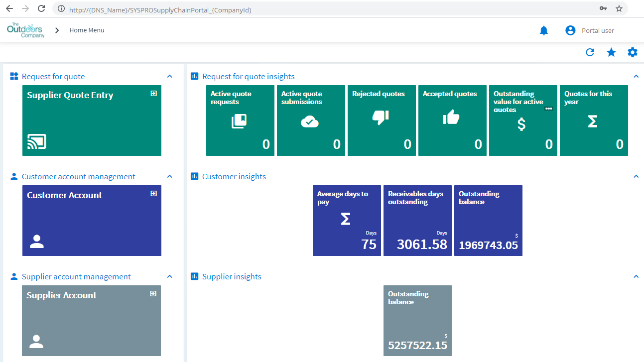Collapse the Request for quote section

(x=169, y=77)
